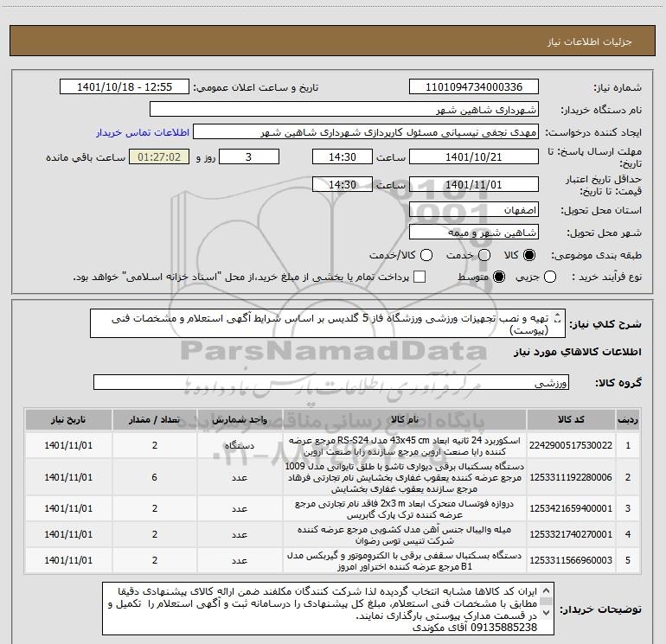Click ردیف column header

[628, 420]
